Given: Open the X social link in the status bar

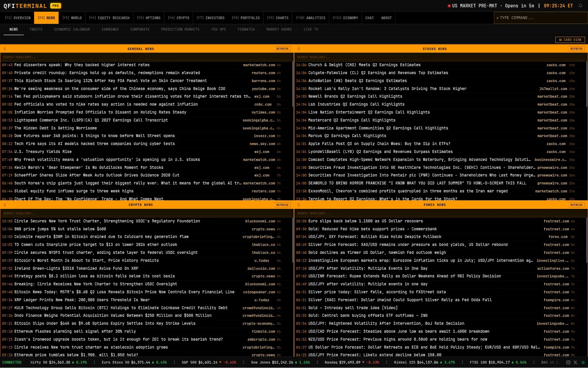Looking at the screenshot, I should 575,362.
